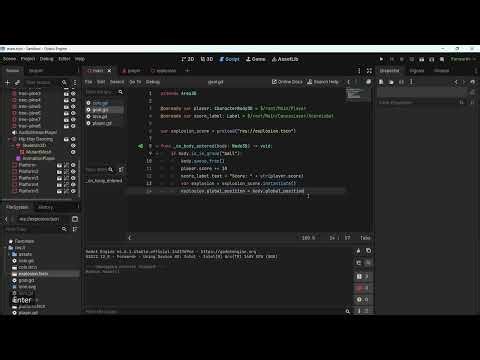The image size is (480, 360).
Task: Click the FileSystem split mode icon
Action: point(75,219)
